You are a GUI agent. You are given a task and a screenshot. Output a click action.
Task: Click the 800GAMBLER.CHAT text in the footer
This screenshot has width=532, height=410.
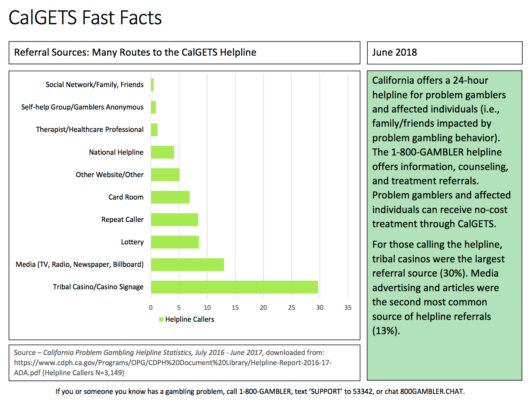432,392
